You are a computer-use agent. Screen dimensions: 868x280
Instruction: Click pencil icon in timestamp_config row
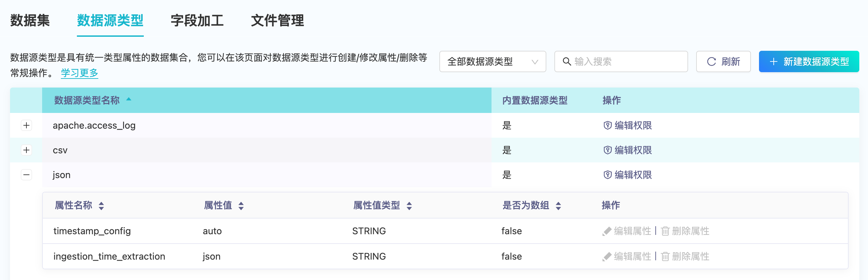[x=607, y=231]
